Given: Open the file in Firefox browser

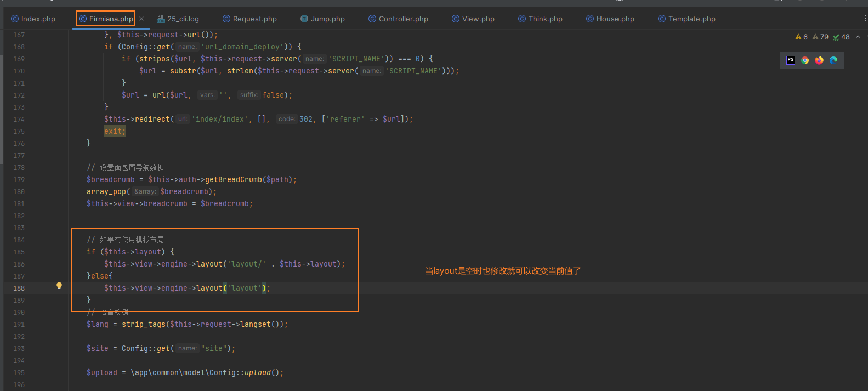Looking at the screenshot, I should (x=819, y=60).
